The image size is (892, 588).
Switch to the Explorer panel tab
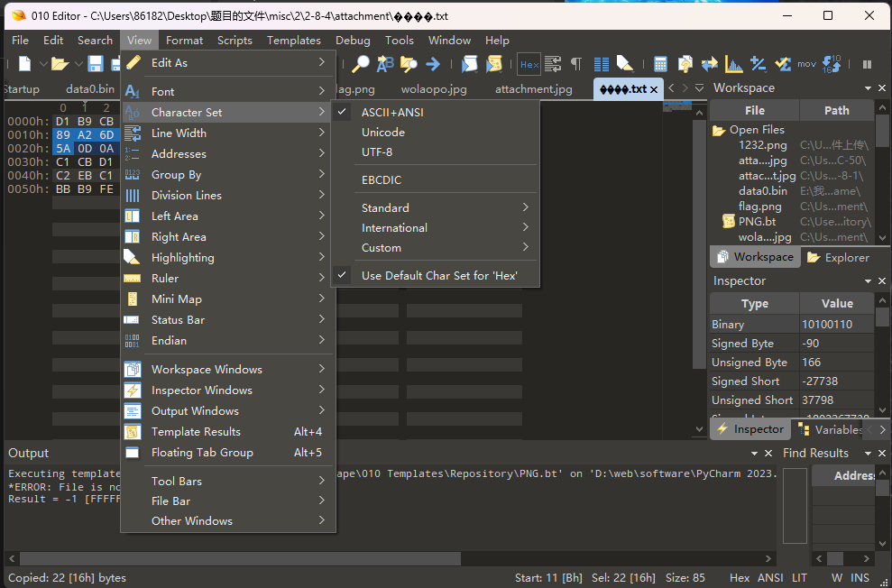click(x=839, y=258)
